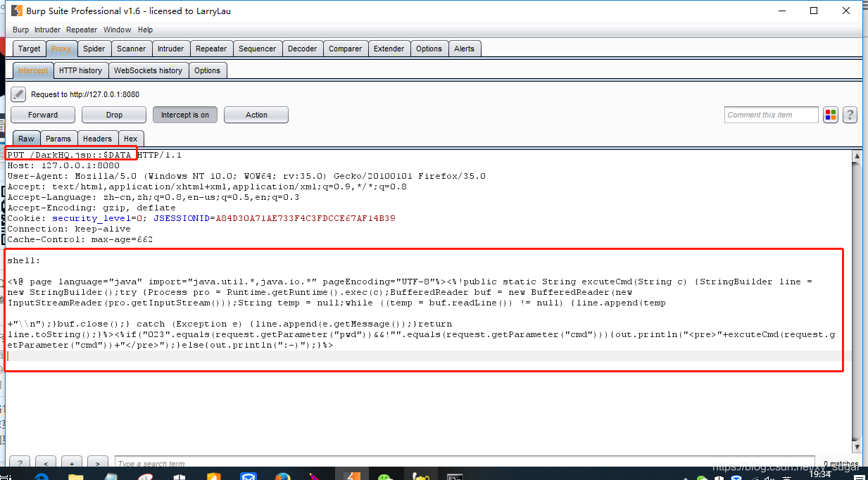Click the next match '>' button
The width and height of the screenshot is (868, 480).
click(98, 463)
